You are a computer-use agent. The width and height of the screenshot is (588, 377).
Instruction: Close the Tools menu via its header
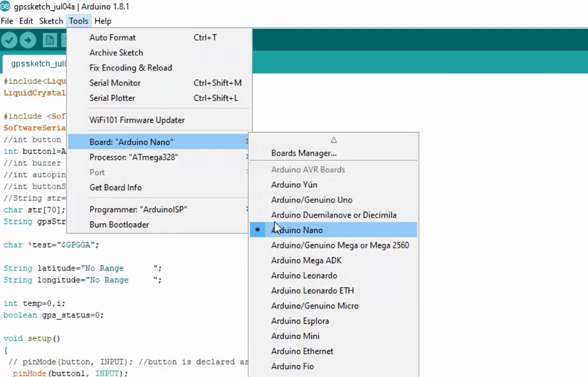coord(78,21)
